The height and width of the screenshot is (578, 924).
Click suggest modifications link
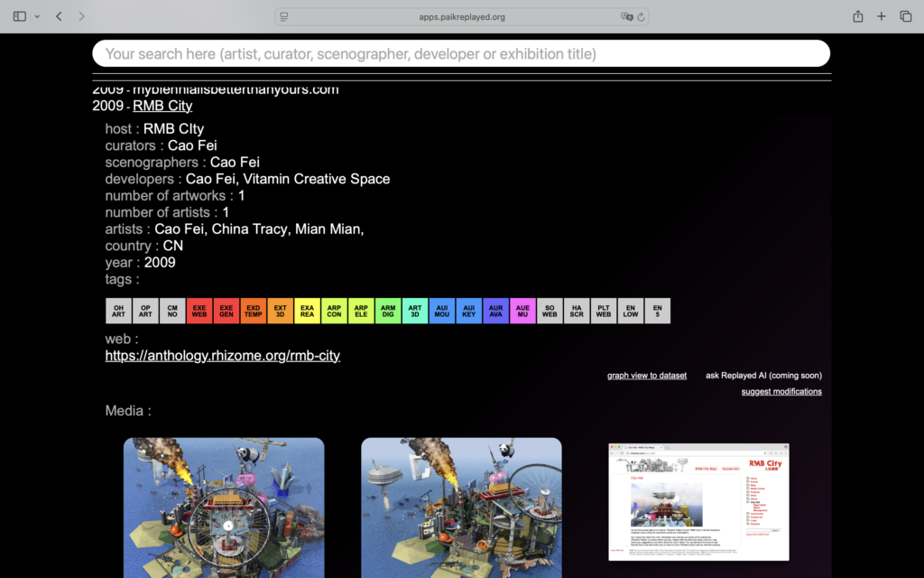coord(781,392)
